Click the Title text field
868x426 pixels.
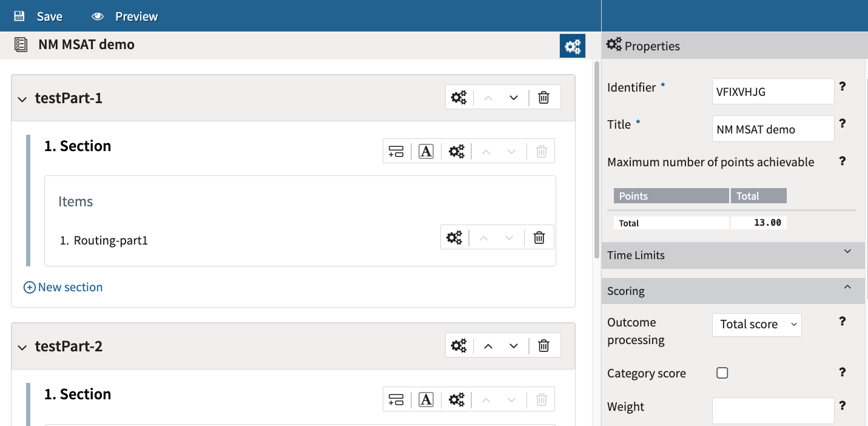[773, 129]
